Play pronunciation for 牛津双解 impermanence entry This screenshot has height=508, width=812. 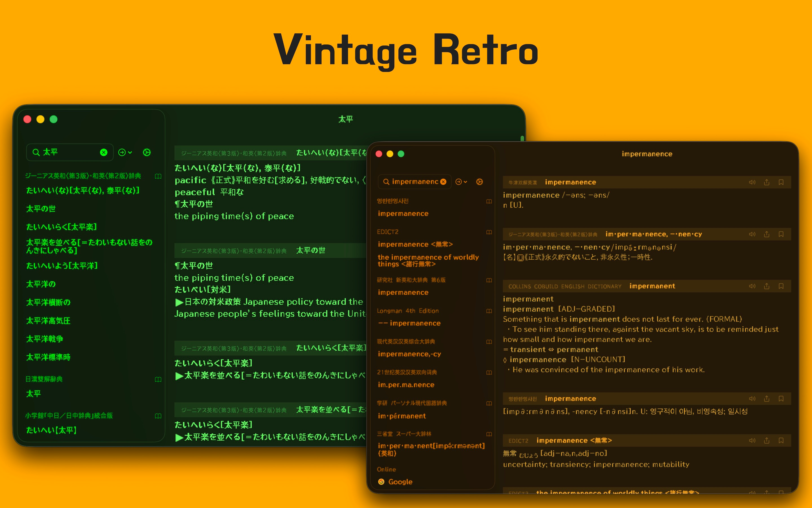click(x=752, y=182)
